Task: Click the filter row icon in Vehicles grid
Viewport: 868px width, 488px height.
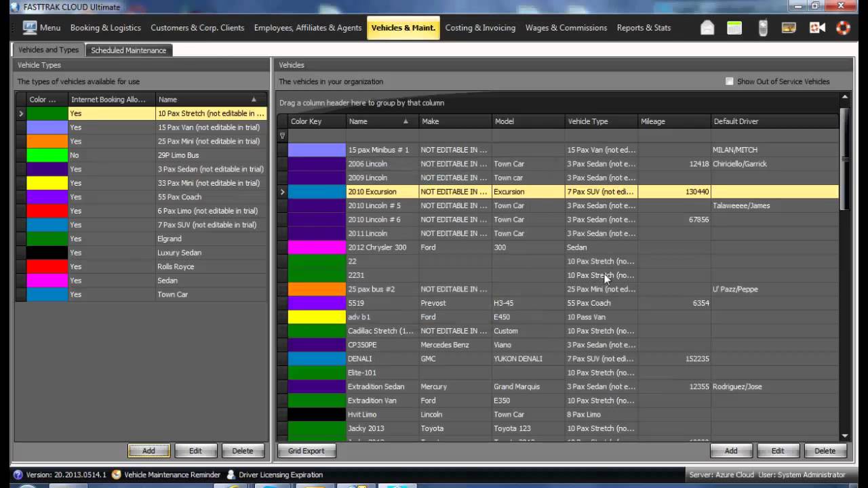Action: [x=283, y=136]
